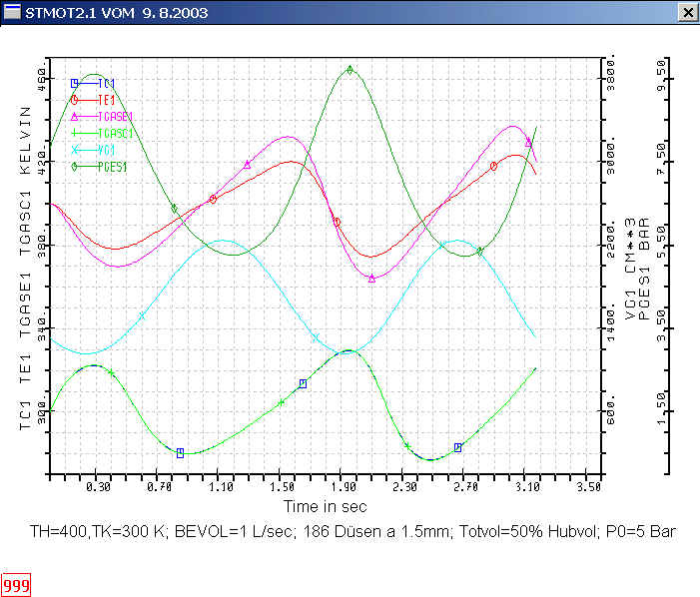Click the blue square marker beside TC1 in legend

click(75, 83)
